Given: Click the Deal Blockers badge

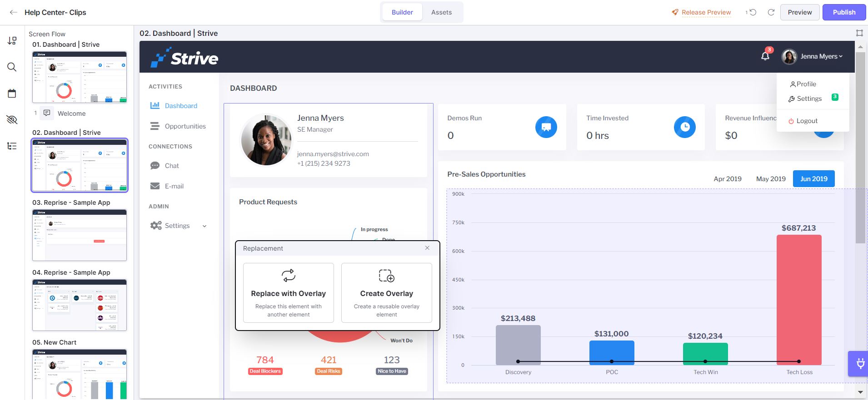Looking at the screenshot, I should point(265,371).
